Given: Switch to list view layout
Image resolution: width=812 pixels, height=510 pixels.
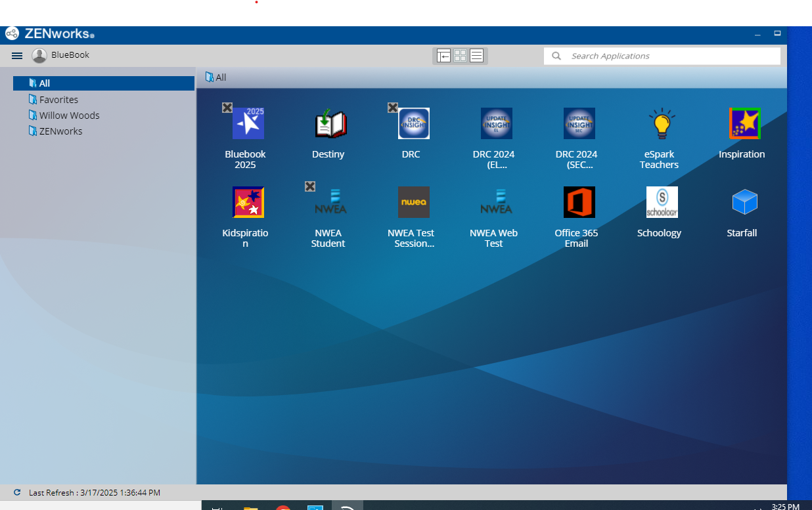Looking at the screenshot, I should [x=477, y=56].
